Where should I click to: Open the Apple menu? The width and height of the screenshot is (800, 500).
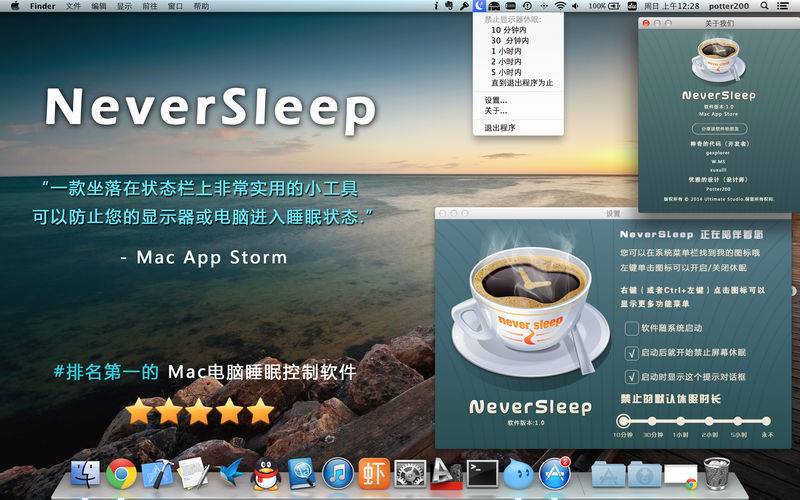click(x=15, y=6)
